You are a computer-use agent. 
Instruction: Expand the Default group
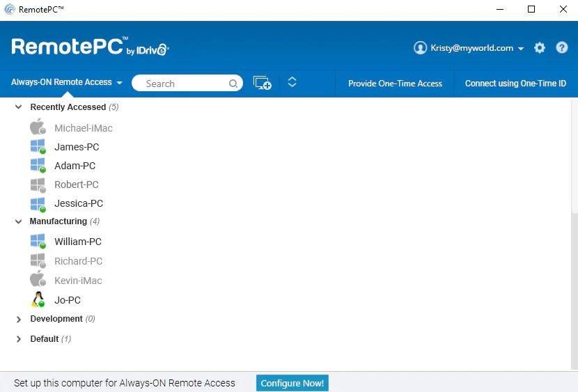coord(18,339)
